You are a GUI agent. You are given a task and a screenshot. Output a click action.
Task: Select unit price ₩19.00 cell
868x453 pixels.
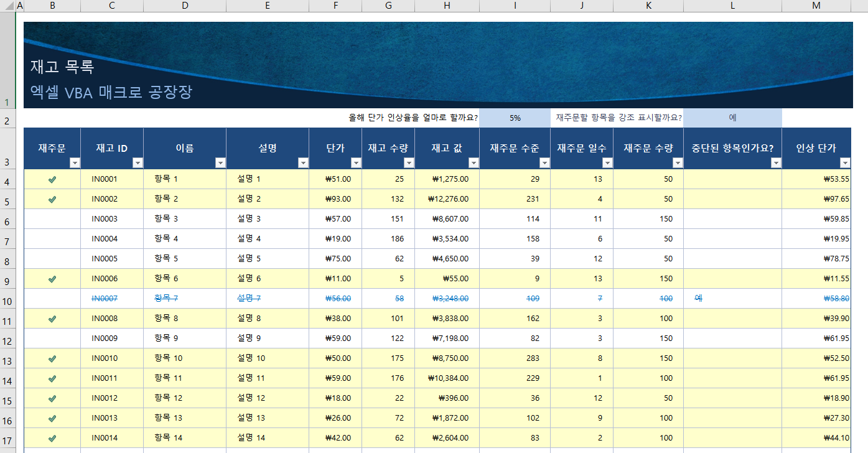[x=335, y=239]
